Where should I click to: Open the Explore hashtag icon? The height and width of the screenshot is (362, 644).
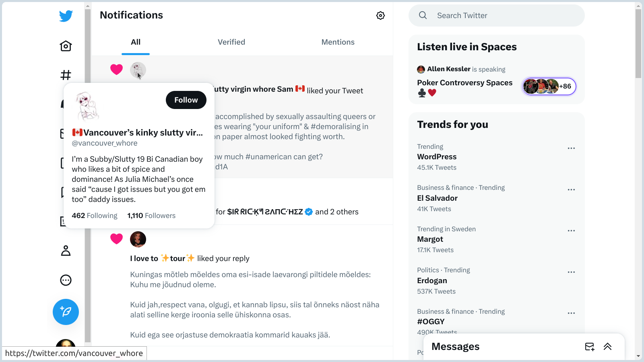click(x=66, y=75)
